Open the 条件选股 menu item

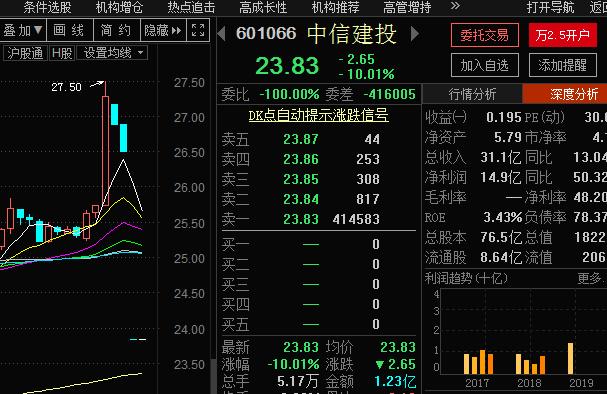click(47, 7)
